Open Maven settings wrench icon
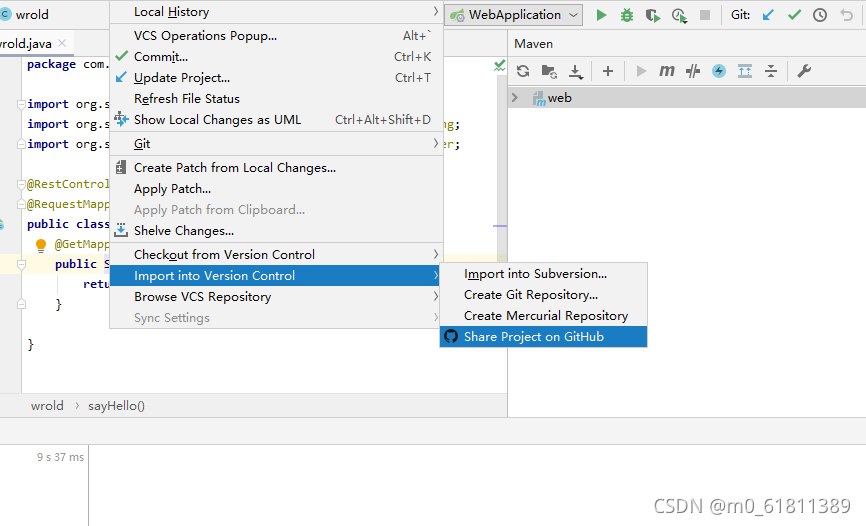This screenshot has width=866, height=526. (x=804, y=71)
